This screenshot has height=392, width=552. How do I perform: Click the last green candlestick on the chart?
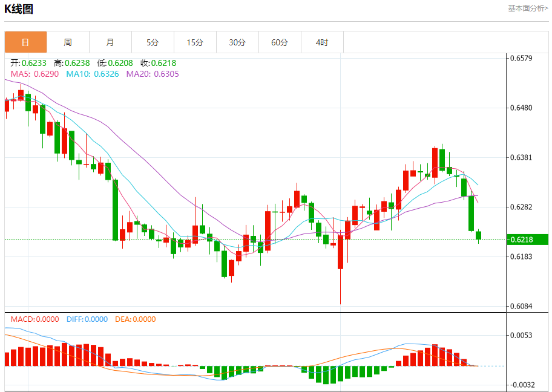478,235
